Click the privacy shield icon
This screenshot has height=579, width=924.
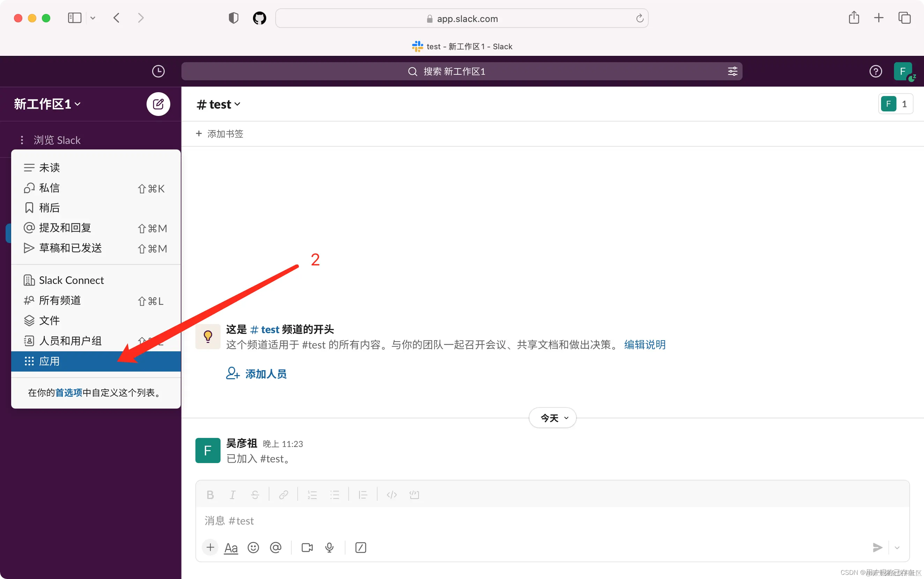[233, 18]
